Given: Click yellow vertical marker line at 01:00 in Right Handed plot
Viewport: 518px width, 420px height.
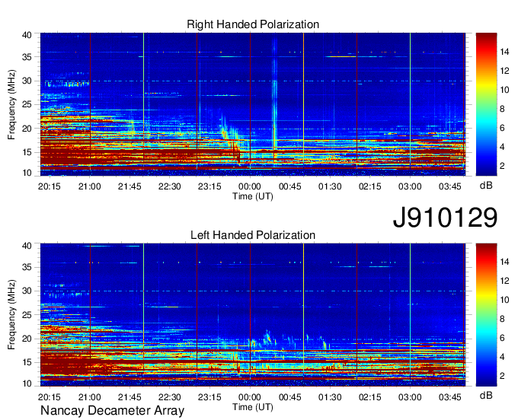Looking at the screenshot, I should (303, 101).
